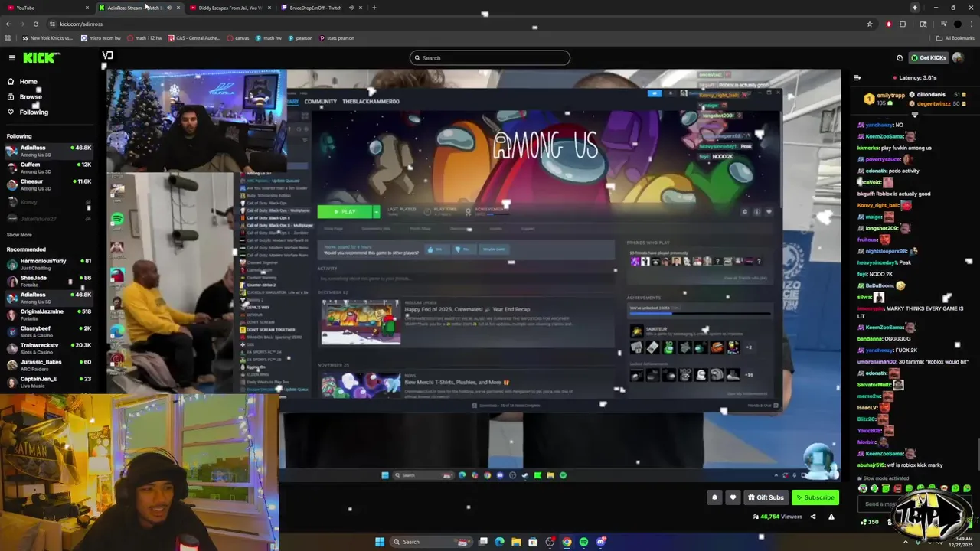Switch to BruceDropEmOff Twitch tab
This screenshot has height=551, width=980.
tap(315, 8)
